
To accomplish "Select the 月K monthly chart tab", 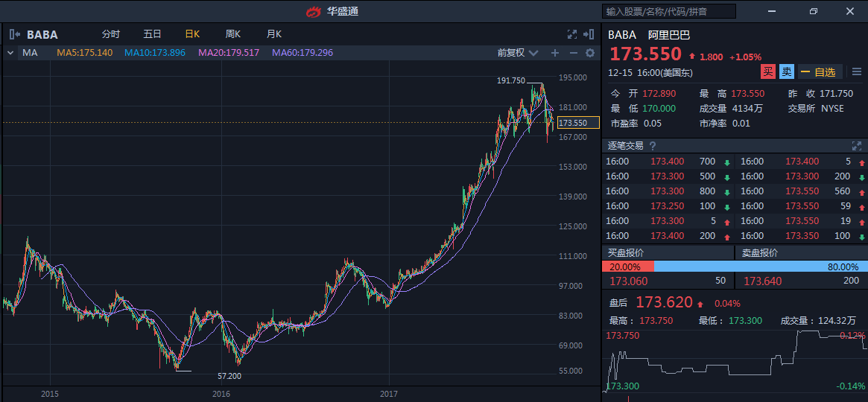I will pyautogui.click(x=274, y=34).
